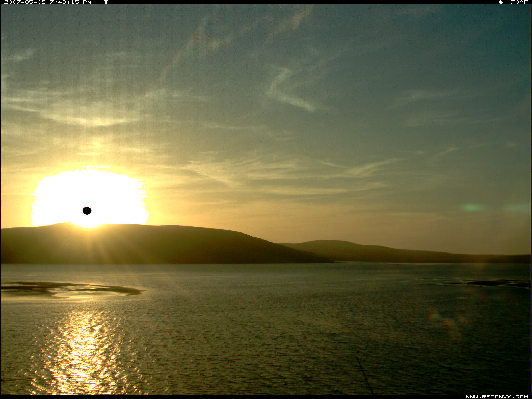The image size is (532, 399).
Task: Click the 'PM' text in timestamp
Action: (88, 2)
